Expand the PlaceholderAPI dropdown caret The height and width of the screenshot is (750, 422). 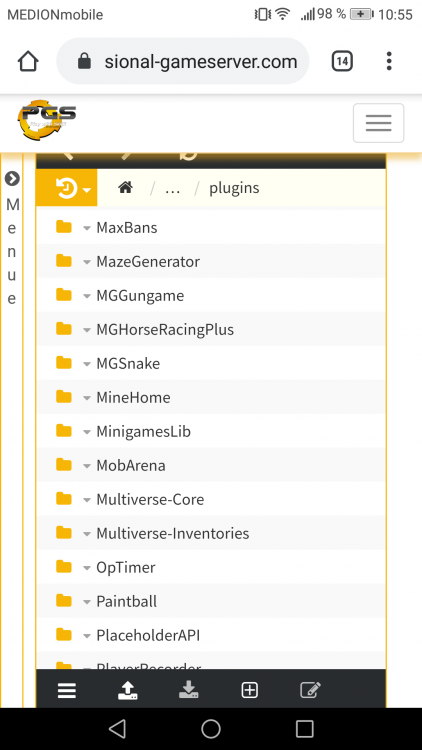pos(87,636)
